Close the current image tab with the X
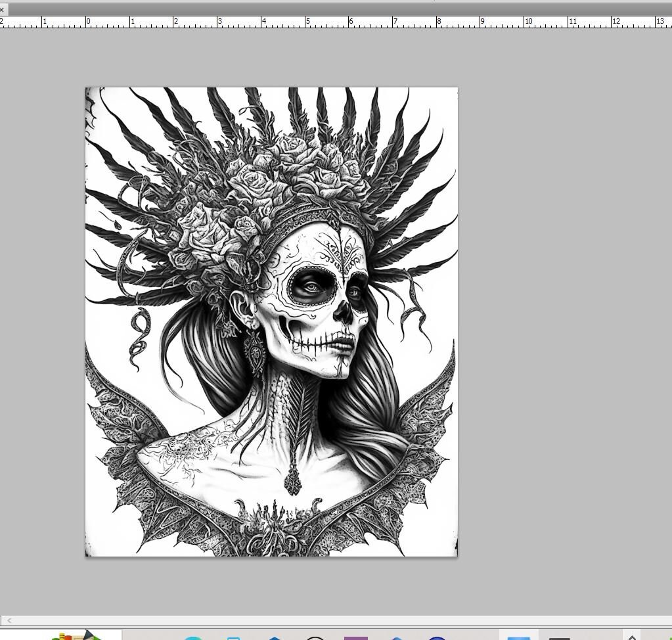 pos(2,9)
